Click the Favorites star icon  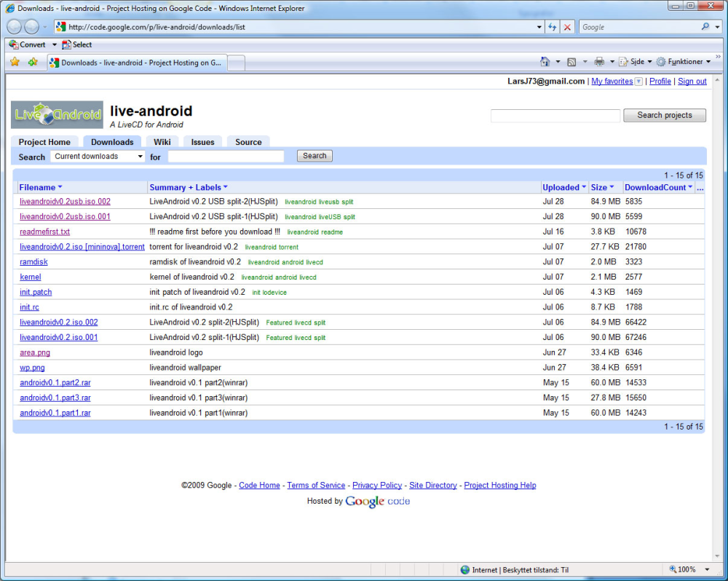(x=15, y=62)
